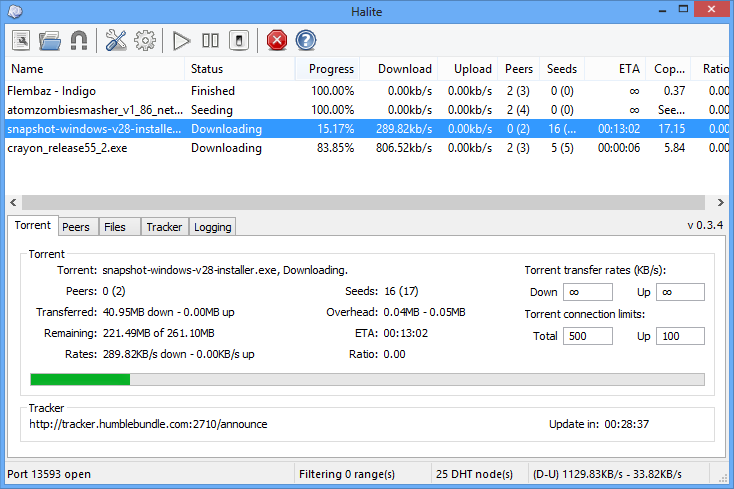Open settings with wrench and screwdriver icon
Screen dimensions: 734x489
117,40
